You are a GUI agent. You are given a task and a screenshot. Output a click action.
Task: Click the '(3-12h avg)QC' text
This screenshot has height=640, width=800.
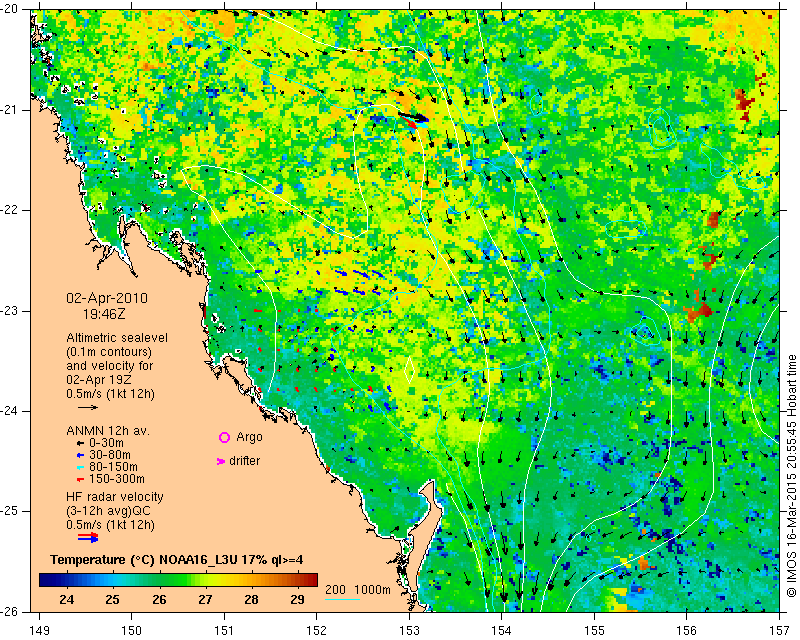click(109, 511)
